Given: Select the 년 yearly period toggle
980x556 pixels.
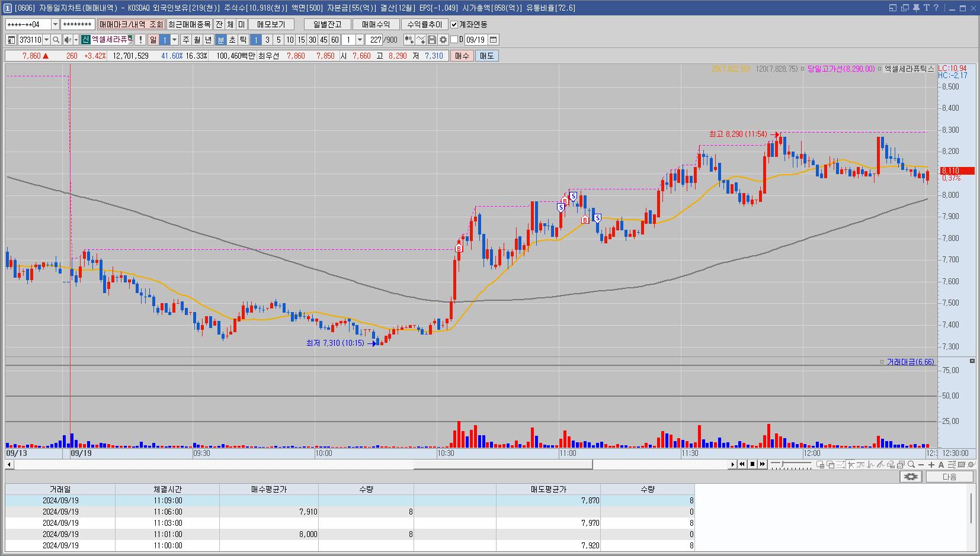Looking at the screenshot, I should (209, 40).
